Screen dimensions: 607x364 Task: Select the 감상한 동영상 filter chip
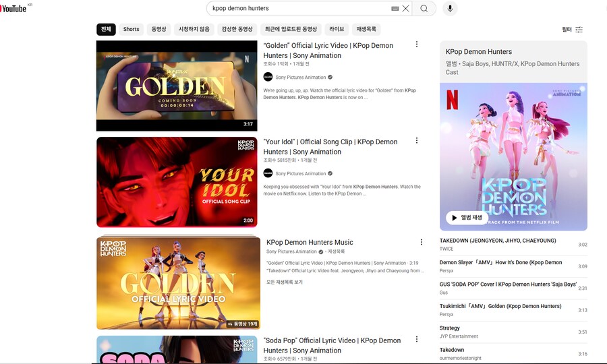coord(237,30)
